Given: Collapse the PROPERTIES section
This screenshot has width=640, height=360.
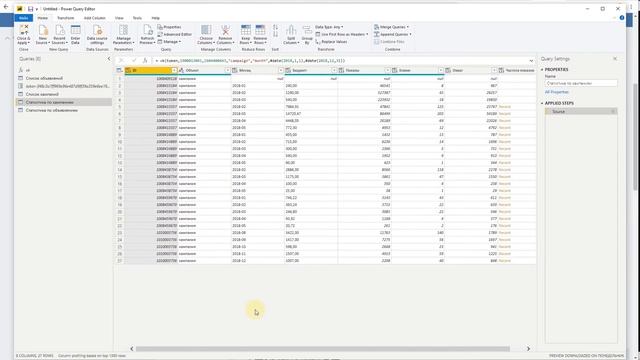Looking at the screenshot, I should (542, 69).
